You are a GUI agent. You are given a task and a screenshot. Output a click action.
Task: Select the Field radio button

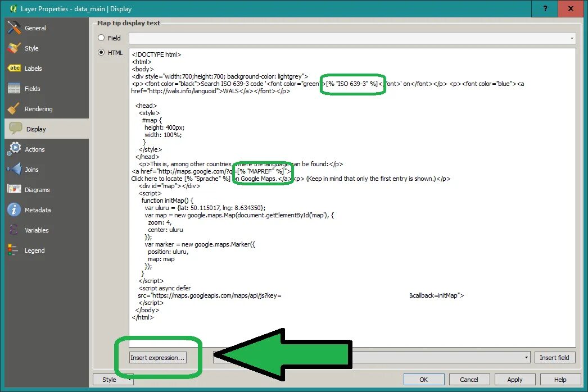101,38
